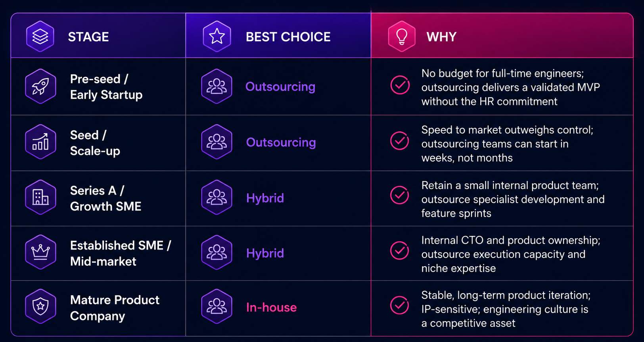Viewport: 644px width, 342px height.
Task: Click the shield star icon for Mature Product Company
Action: [40, 307]
